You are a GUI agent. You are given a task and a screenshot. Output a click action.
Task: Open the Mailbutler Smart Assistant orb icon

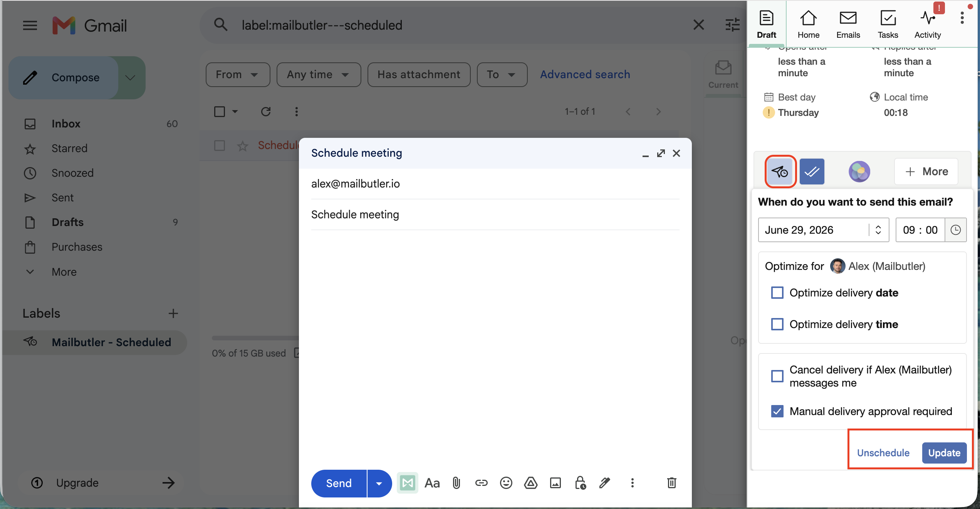pos(859,171)
